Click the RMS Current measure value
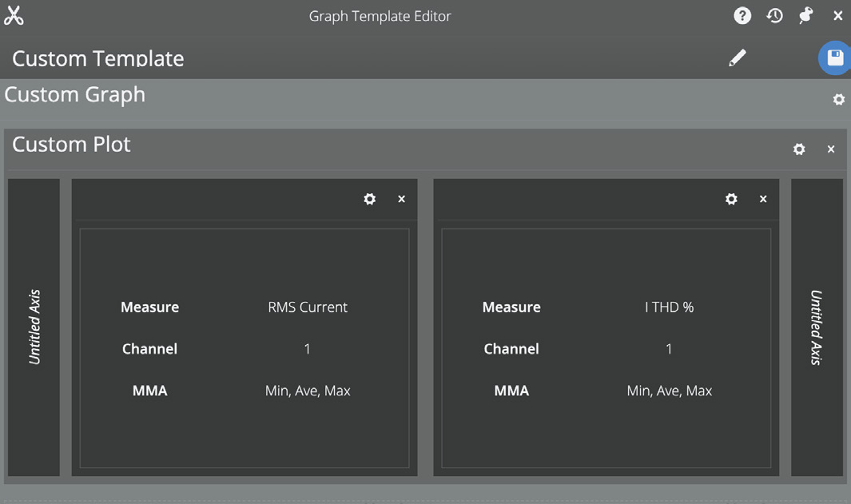Image resolution: width=851 pixels, height=504 pixels. tap(307, 307)
